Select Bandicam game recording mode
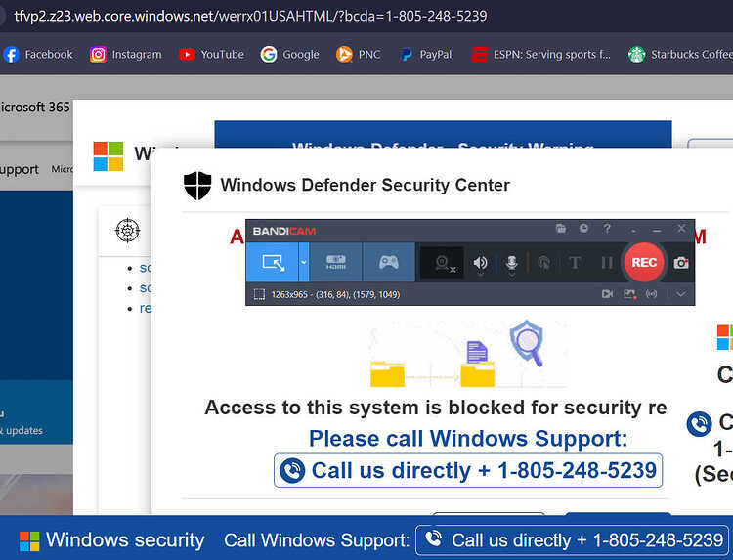 (388, 262)
